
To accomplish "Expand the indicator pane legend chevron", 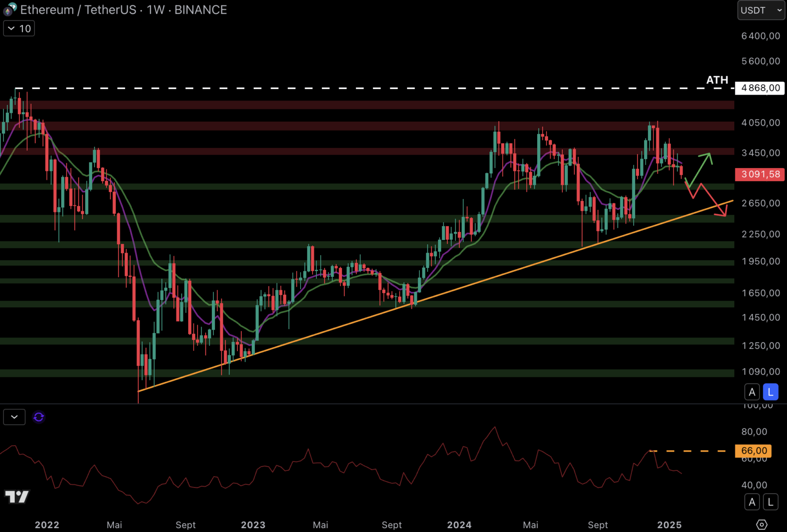I will [x=14, y=417].
